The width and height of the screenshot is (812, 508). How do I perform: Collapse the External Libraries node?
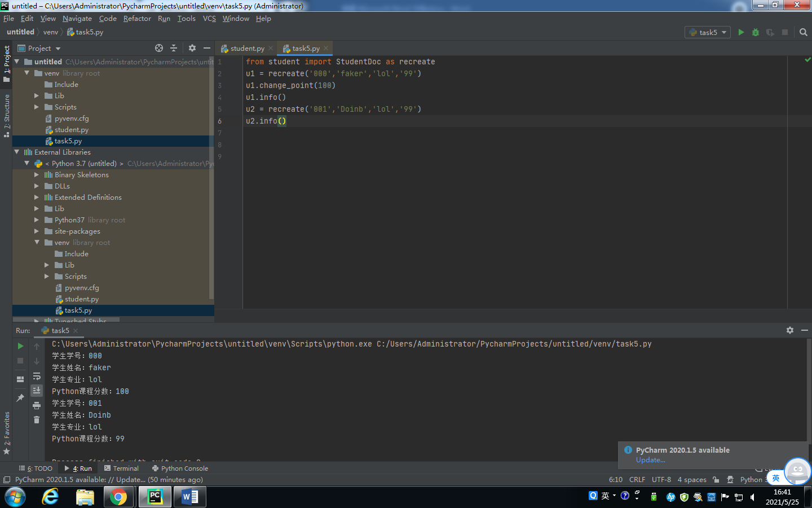(16, 152)
